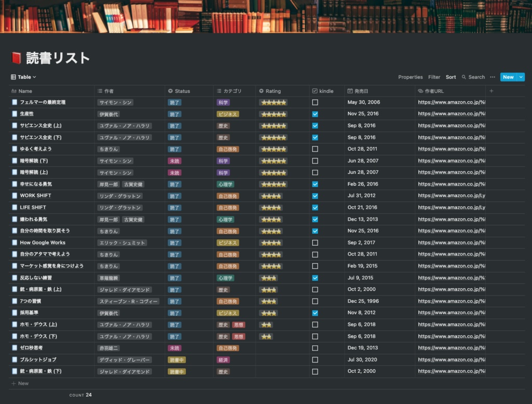Click the blue New button

tap(508, 77)
